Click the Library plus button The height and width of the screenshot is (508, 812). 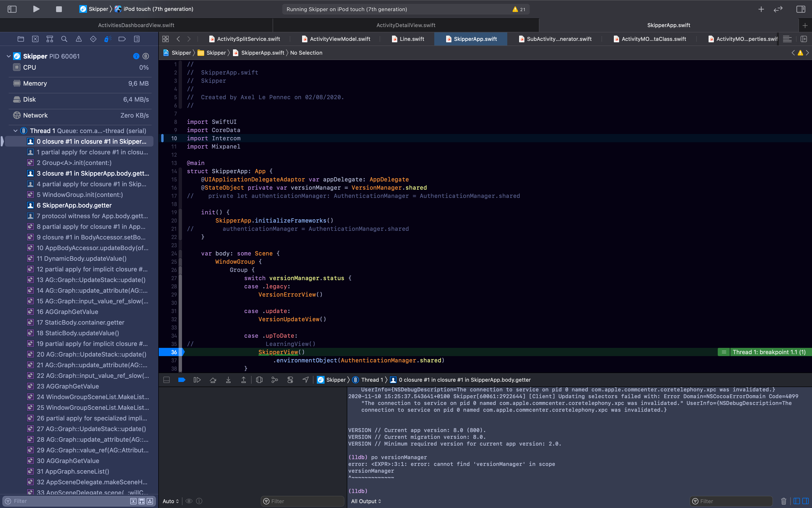point(761,9)
